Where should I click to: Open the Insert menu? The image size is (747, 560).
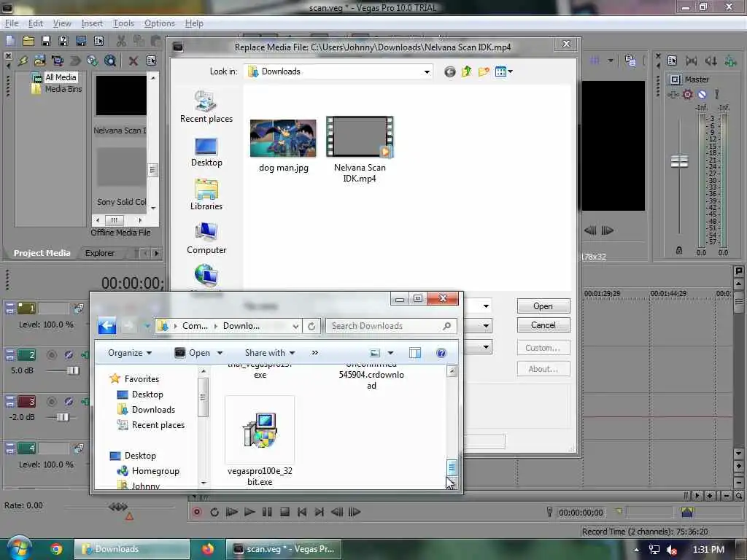coord(91,23)
